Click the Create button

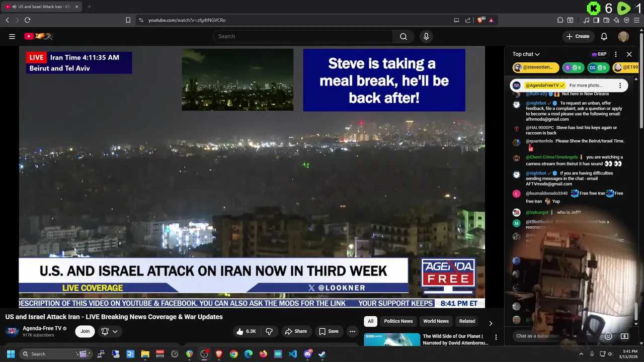coord(578,36)
